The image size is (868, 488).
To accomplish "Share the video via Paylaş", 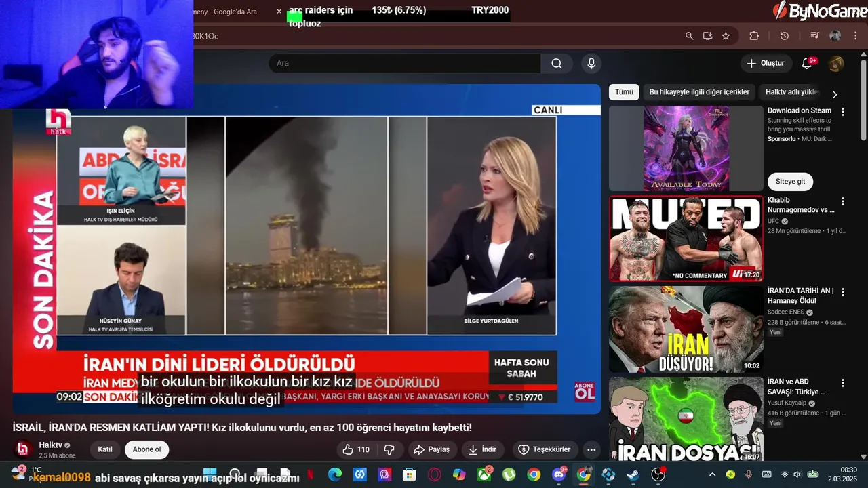I will (432, 449).
